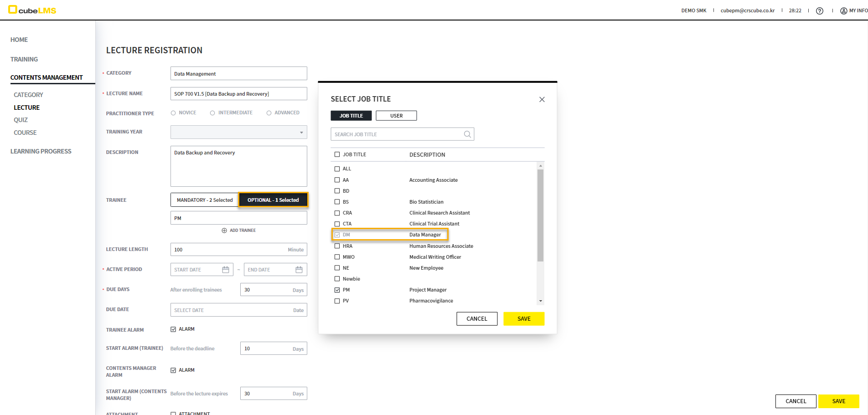Click the search magnifier in job title search
868x415 pixels.
coord(467,134)
